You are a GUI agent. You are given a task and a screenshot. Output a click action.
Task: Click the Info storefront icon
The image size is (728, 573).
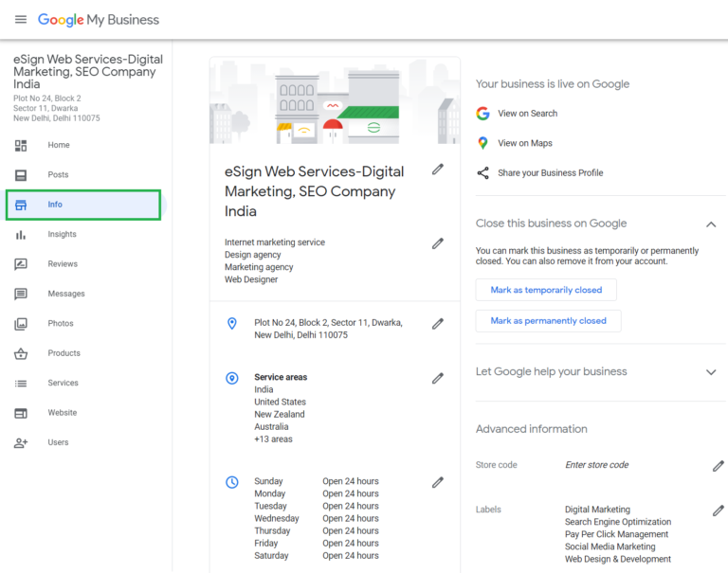tap(21, 205)
